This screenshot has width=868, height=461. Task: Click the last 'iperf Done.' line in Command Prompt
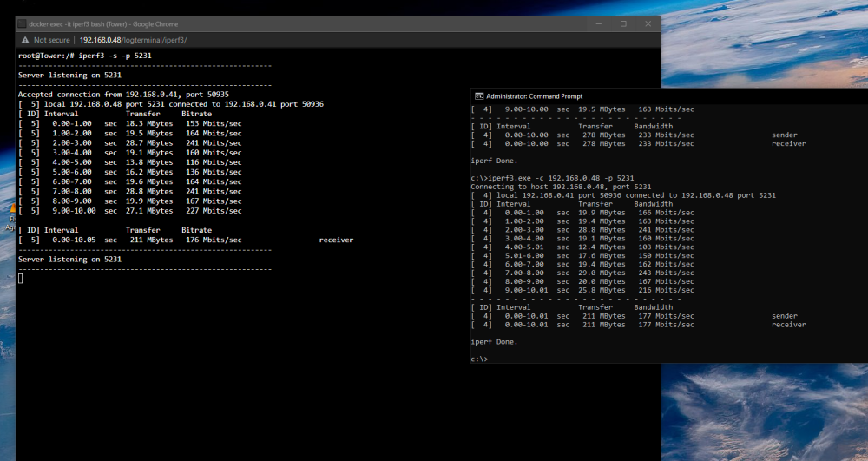tap(494, 342)
